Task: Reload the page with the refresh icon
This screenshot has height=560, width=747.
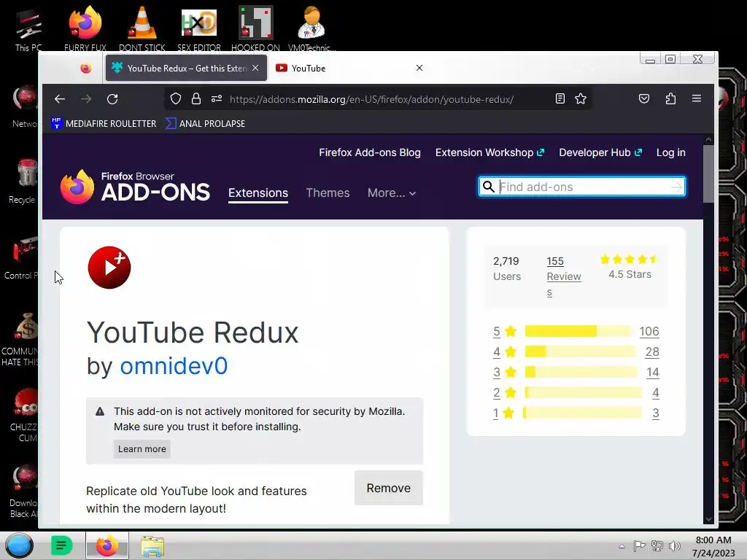Action: coord(112,99)
